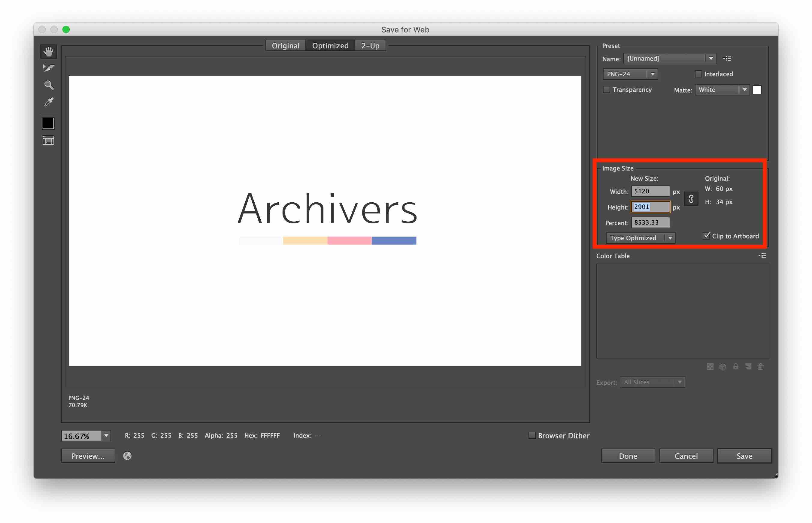This screenshot has height=523, width=812.
Task: Uncheck Clip to Artboard
Action: tap(706, 236)
